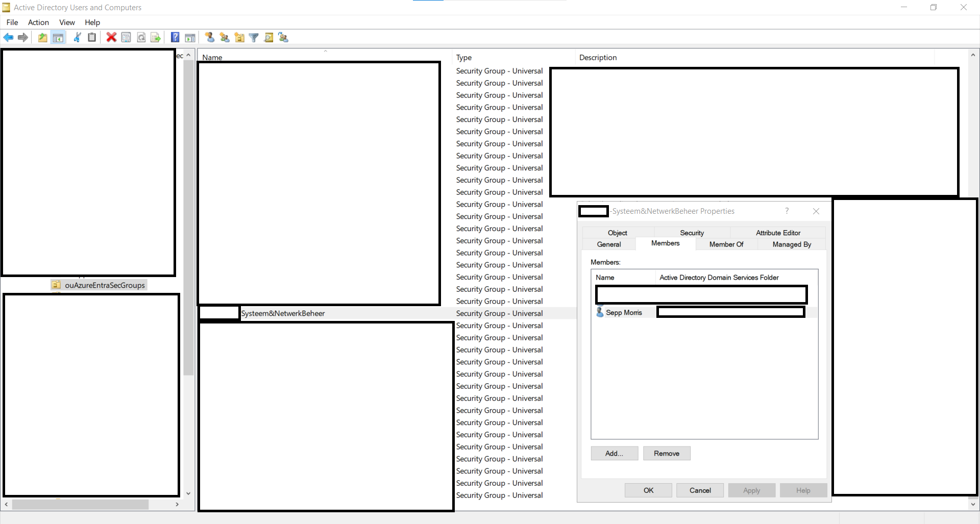The image size is (980, 524).
Task: Open the Action menu
Action: pos(38,22)
